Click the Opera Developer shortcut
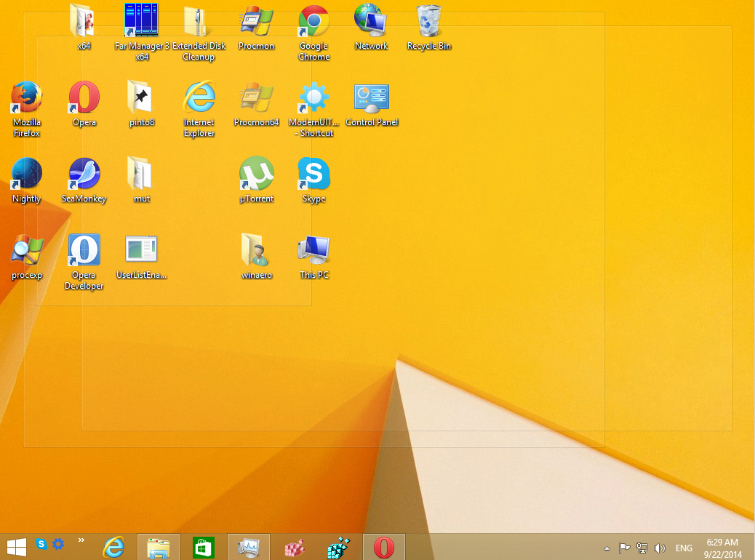This screenshot has width=755, height=560. click(84, 262)
